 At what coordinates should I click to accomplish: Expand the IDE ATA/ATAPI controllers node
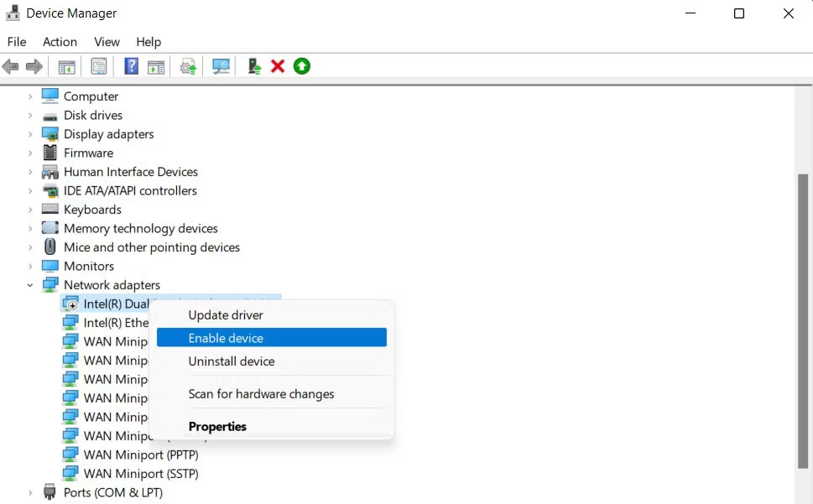30,190
